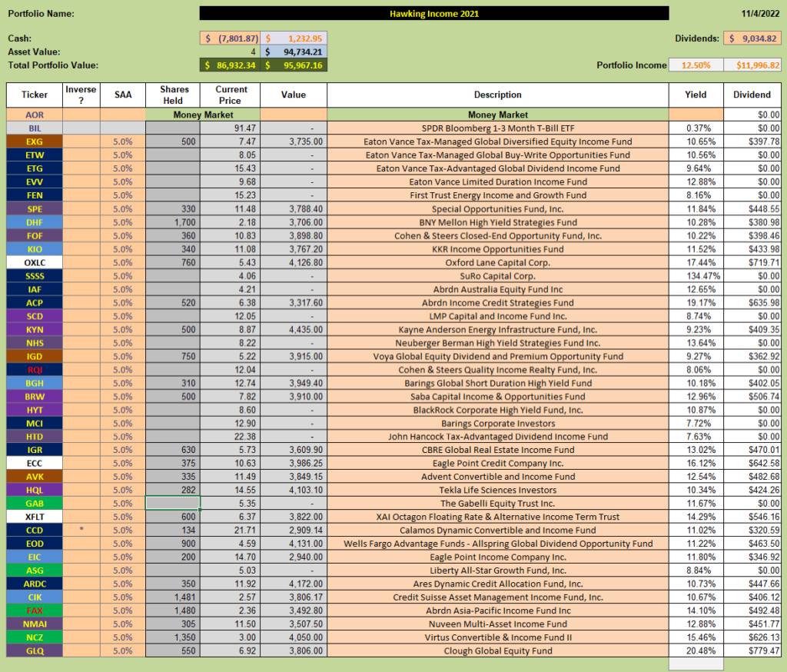The height and width of the screenshot is (672, 787).
Task: Click the IGD ticker cell
Action: [x=35, y=356]
